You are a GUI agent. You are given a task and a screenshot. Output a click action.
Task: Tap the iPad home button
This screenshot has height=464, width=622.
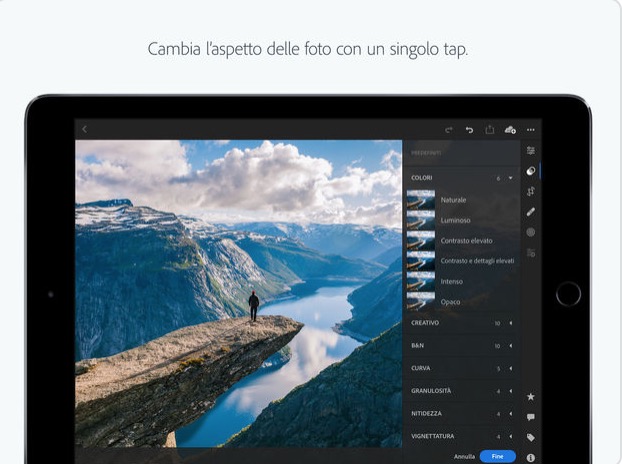568,294
